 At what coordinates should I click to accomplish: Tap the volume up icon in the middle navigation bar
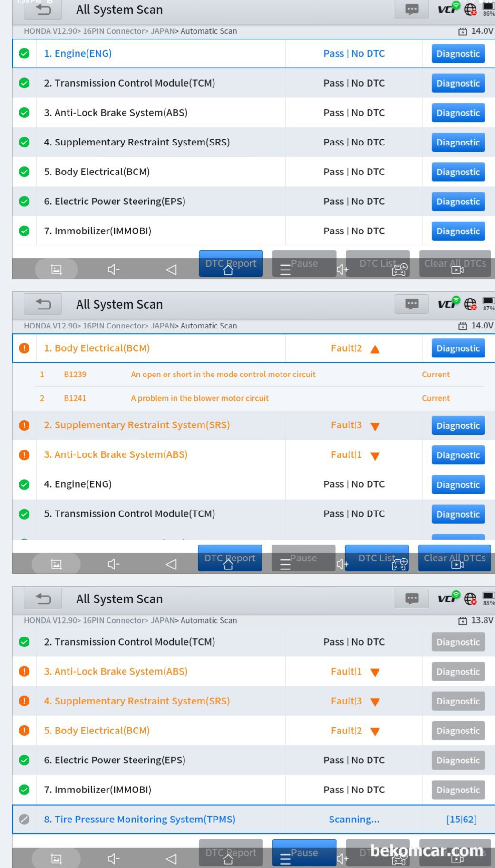342,564
